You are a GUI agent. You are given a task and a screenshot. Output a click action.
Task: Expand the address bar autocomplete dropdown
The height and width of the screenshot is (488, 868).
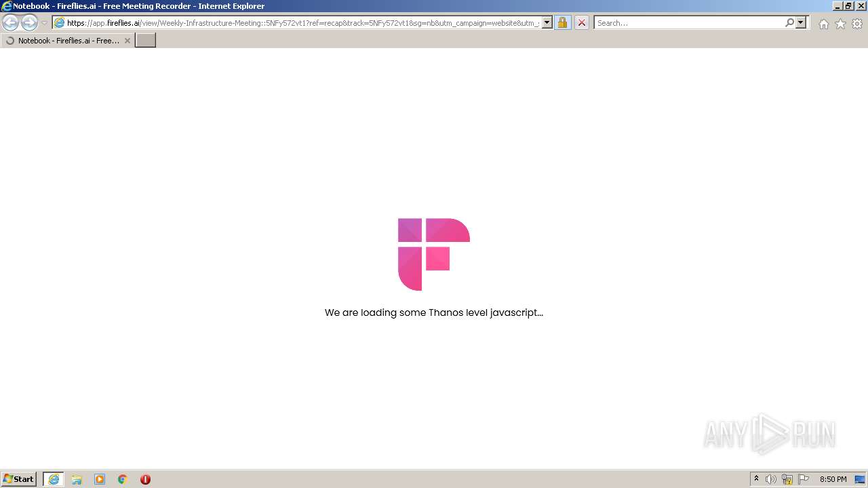point(547,23)
